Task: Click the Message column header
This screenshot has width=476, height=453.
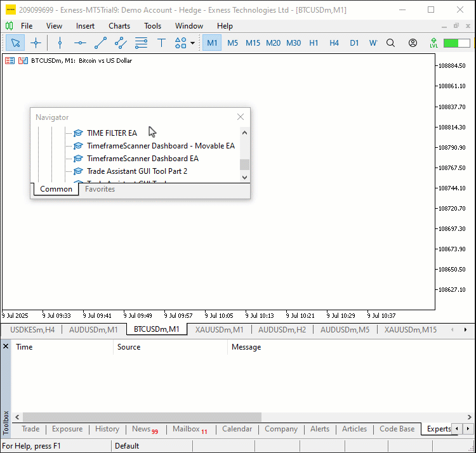Action: click(350, 347)
